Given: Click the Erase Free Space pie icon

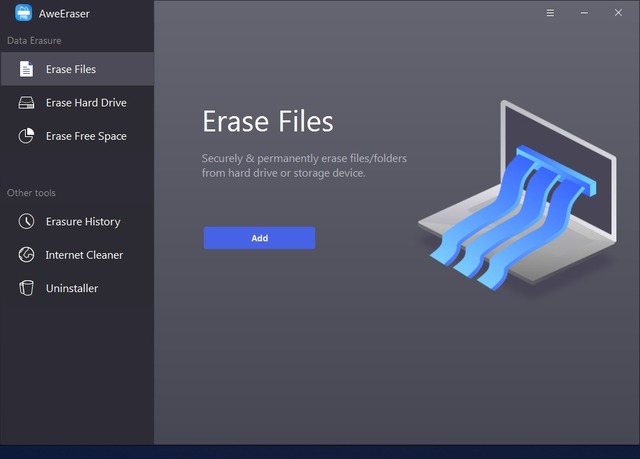Looking at the screenshot, I should 27,136.
